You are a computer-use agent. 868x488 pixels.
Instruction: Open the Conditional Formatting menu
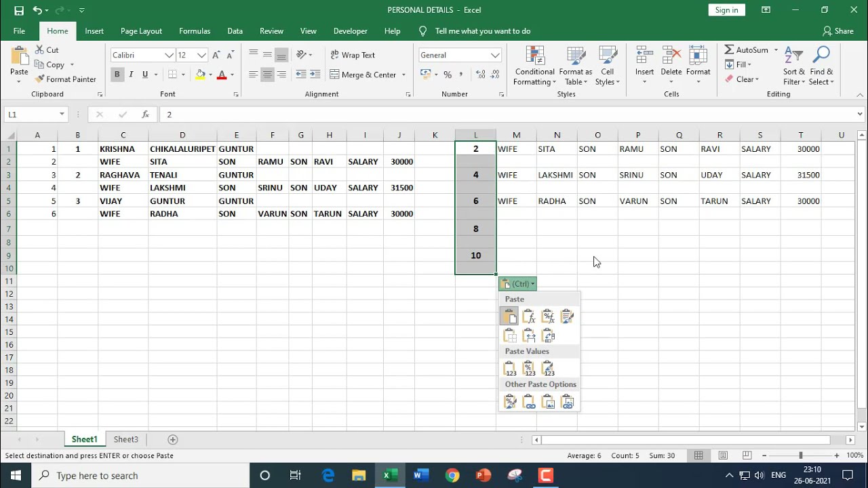click(534, 66)
